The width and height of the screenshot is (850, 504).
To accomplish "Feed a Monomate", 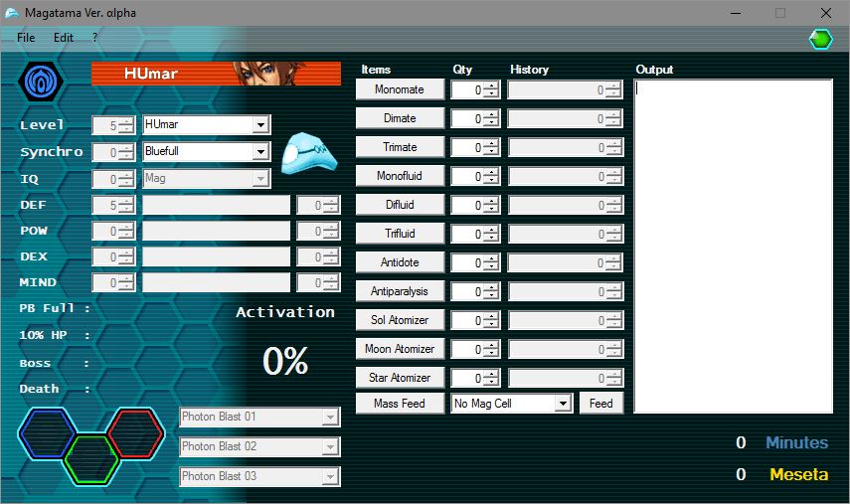I will pos(400,89).
